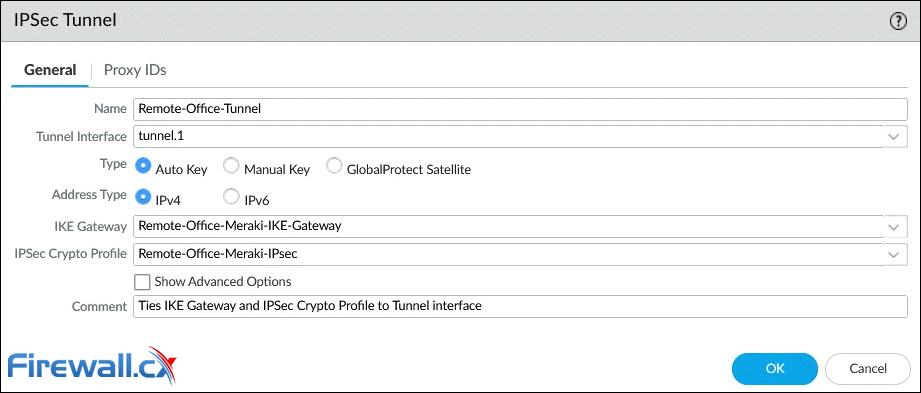Open the help question mark icon
The image size is (921, 393).
(x=898, y=21)
